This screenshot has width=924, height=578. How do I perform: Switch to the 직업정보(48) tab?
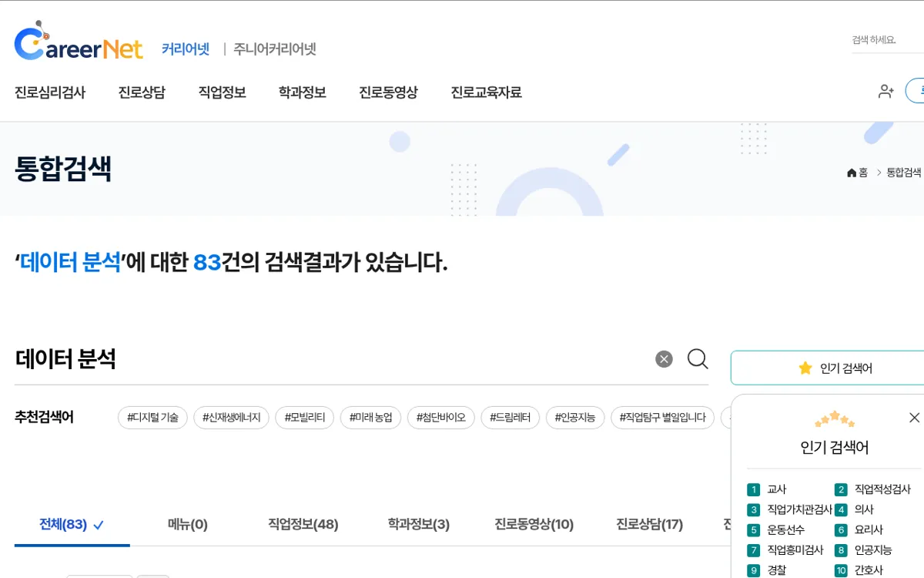(303, 525)
